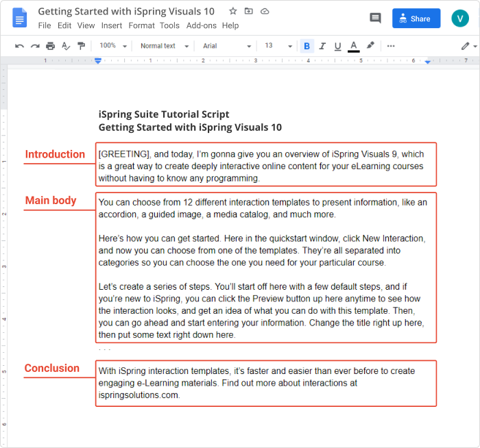The width and height of the screenshot is (480, 448).
Task: Open the Arial font dropdown
Action: click(x=227, y=46)
